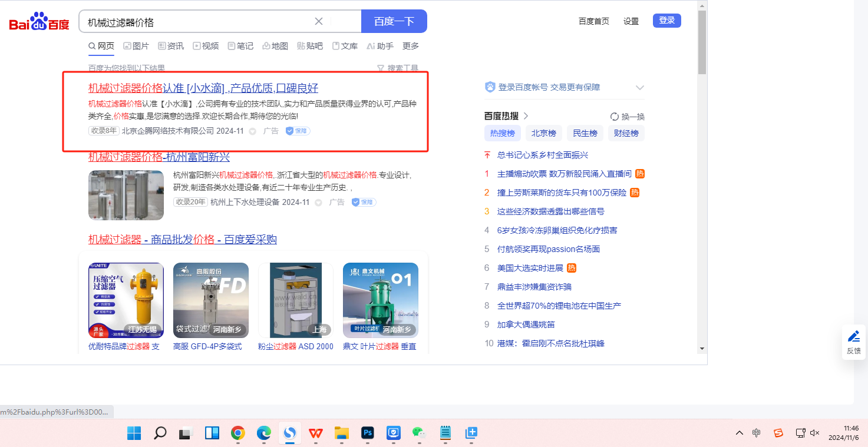Expand the 百度热搜 arrow

pyautogui.click(x=526, y=116)
